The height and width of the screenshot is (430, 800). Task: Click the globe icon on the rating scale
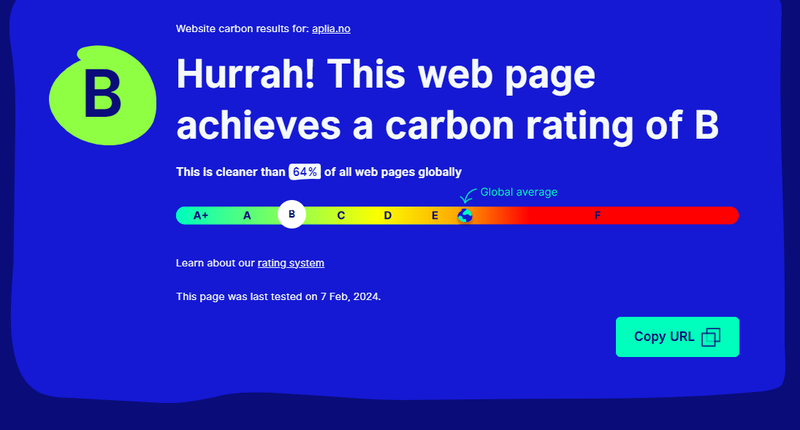click(x=465, y=216)
